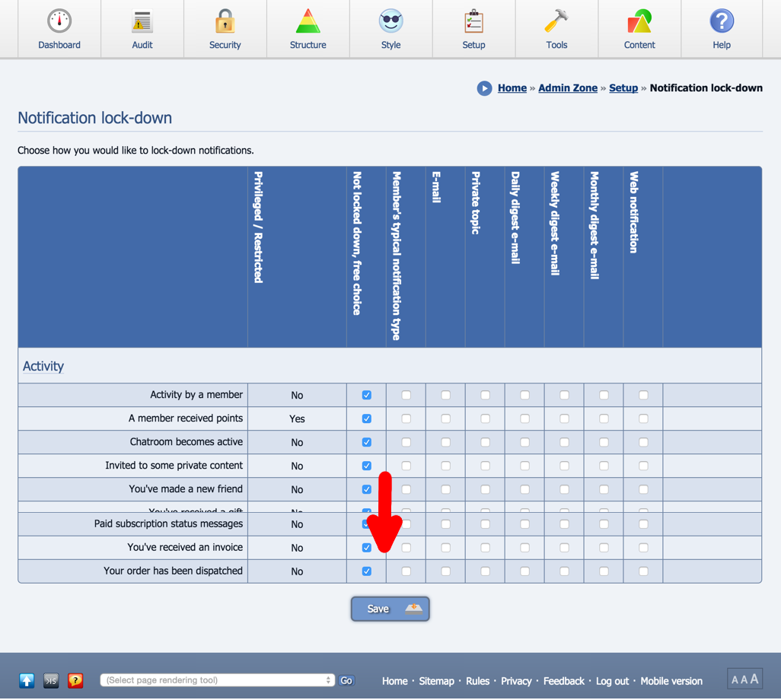Open the Audit warning-list icon
This screenshot has width=781, height=700.
pos(142,21)
